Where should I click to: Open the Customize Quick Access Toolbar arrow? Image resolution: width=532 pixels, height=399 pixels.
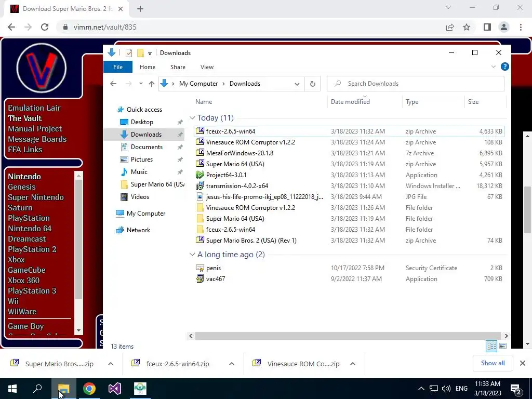(150, 54)
